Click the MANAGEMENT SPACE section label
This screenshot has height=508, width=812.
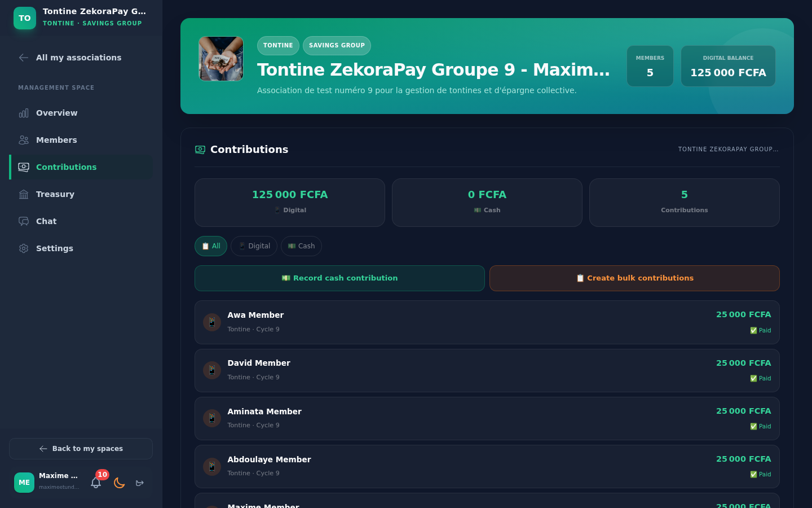point(56,87)
